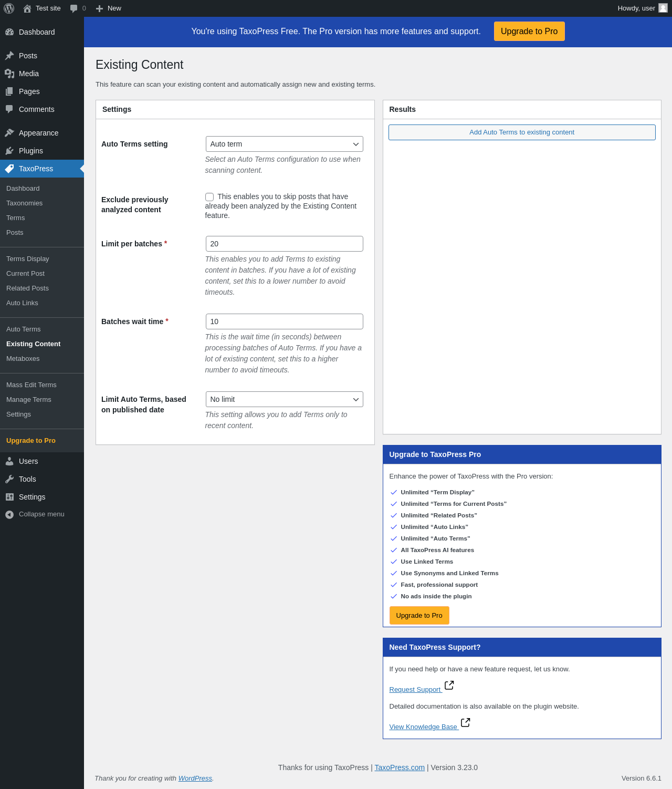Toggle Exclude previously analyzed content checkbox

click(x=209, y=197)
